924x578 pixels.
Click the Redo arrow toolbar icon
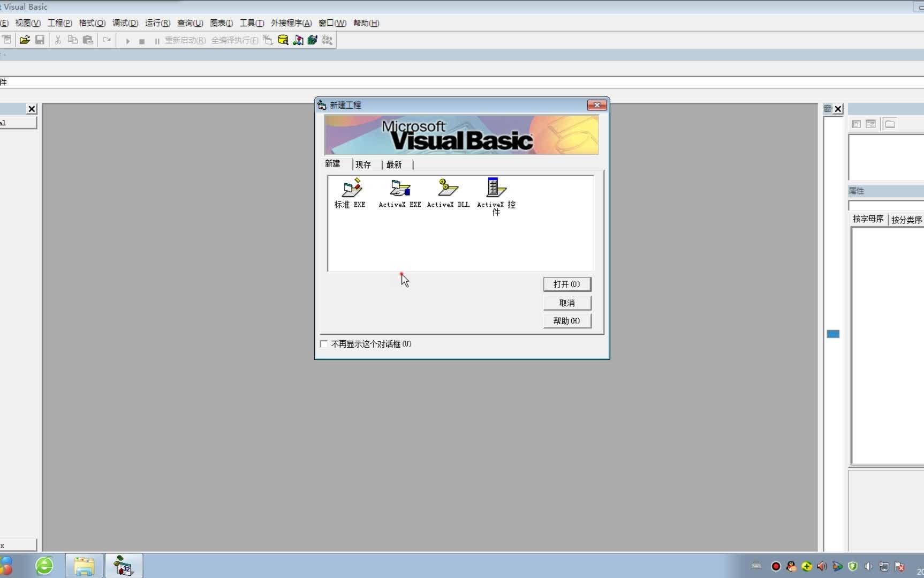[x=107, y=40]
